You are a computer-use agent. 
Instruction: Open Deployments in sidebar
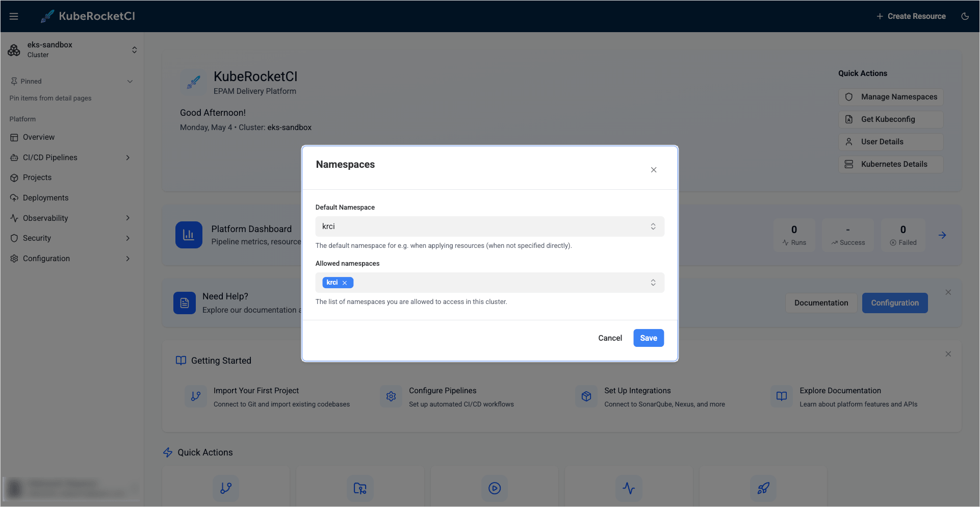(71, 198)
